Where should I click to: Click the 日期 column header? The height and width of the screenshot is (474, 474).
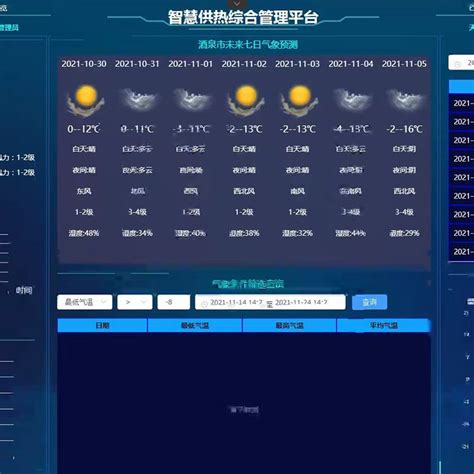(102, 325)
